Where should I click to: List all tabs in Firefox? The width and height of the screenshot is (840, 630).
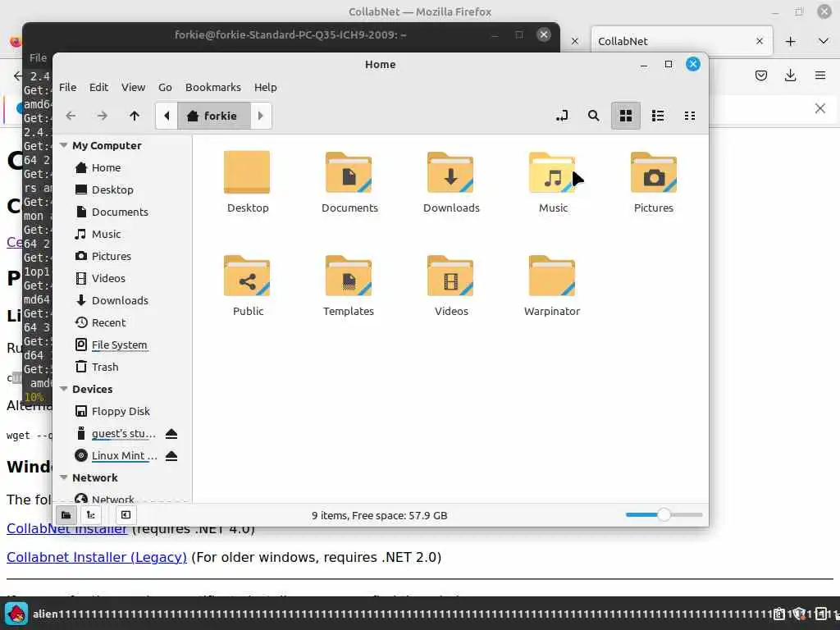click(x=824, y=41)
